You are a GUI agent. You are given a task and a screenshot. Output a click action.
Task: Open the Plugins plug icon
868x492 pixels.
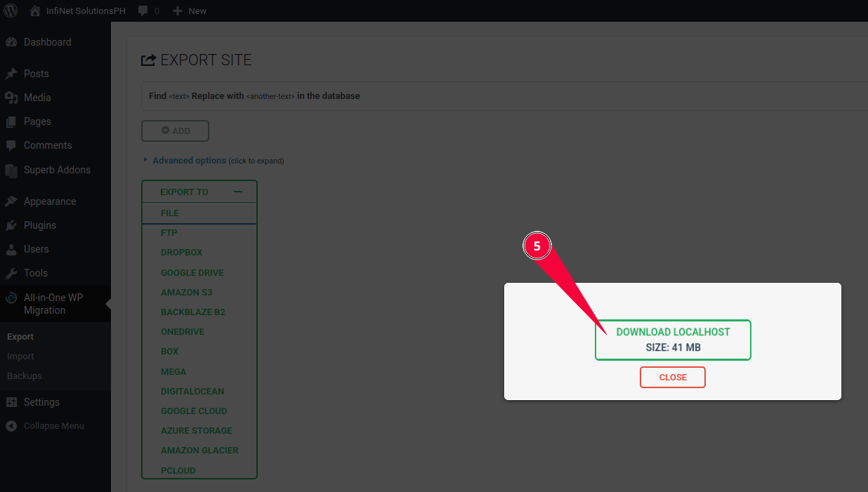point(11,225)
